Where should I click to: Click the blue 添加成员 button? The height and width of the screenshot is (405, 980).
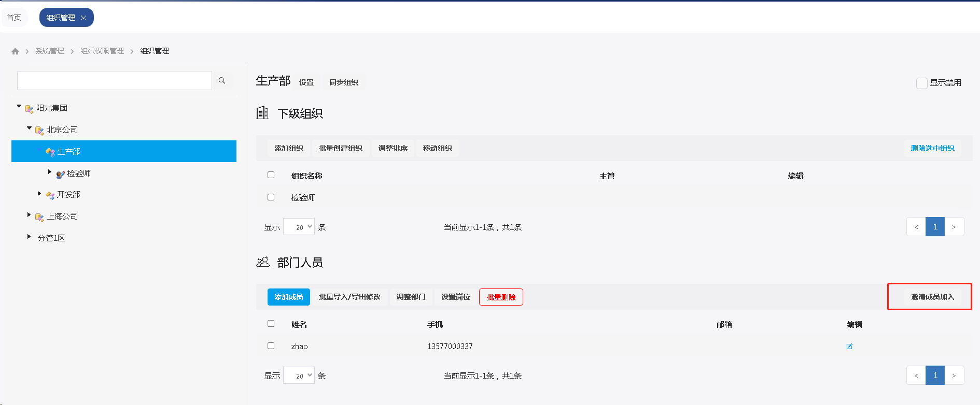289,297
